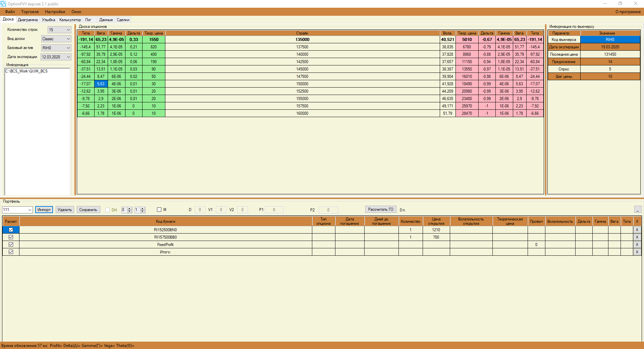Screen dimensions: 644x349
Task: Click the Сохранить button
Action: coord(88,210)
